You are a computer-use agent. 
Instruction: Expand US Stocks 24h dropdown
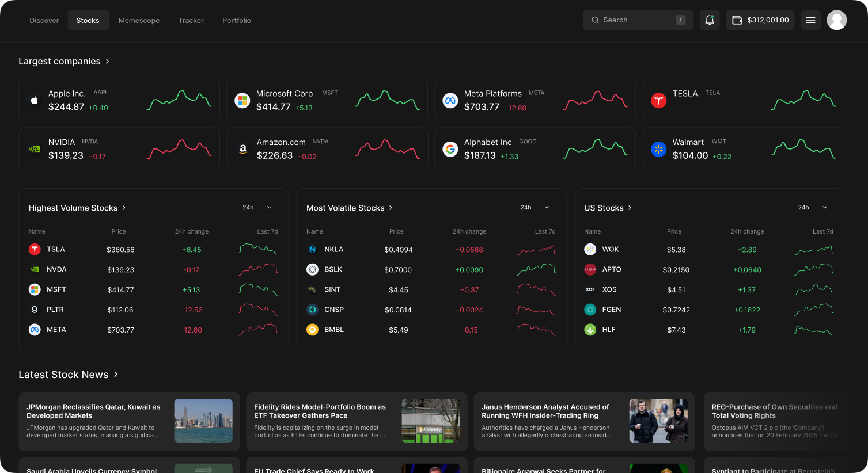click(x=813, y=208)
